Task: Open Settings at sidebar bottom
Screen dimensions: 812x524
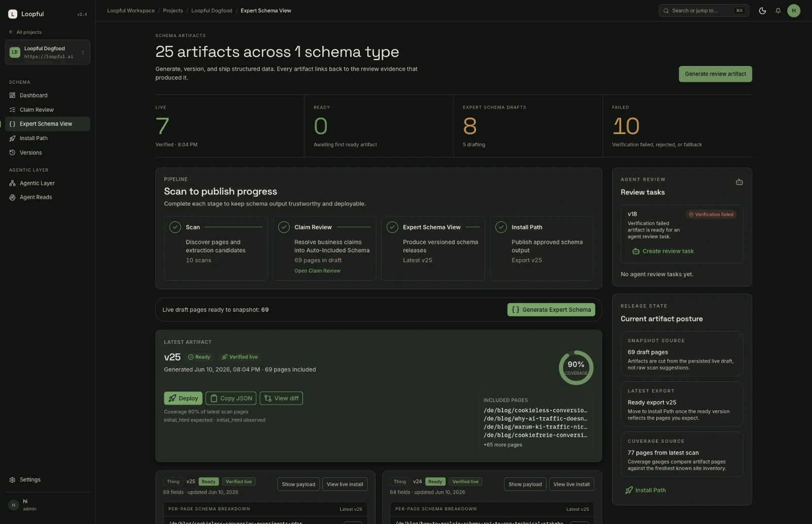Action: (48, 480)
